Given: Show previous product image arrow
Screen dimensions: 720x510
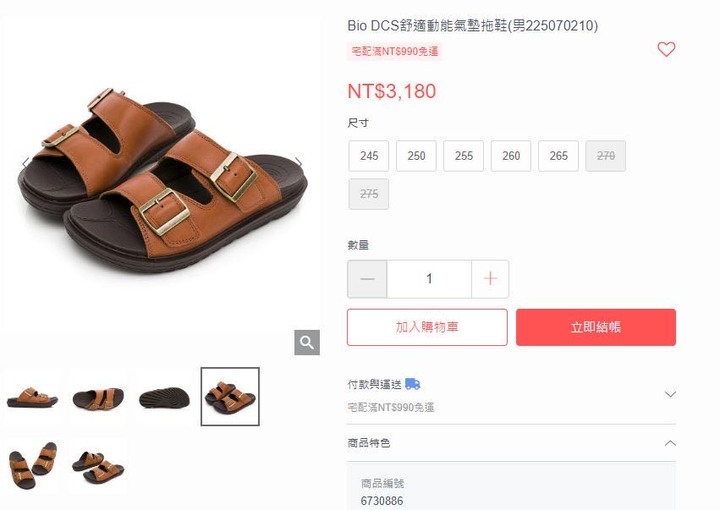Looking at the screenshot, I should click(26, 162).
